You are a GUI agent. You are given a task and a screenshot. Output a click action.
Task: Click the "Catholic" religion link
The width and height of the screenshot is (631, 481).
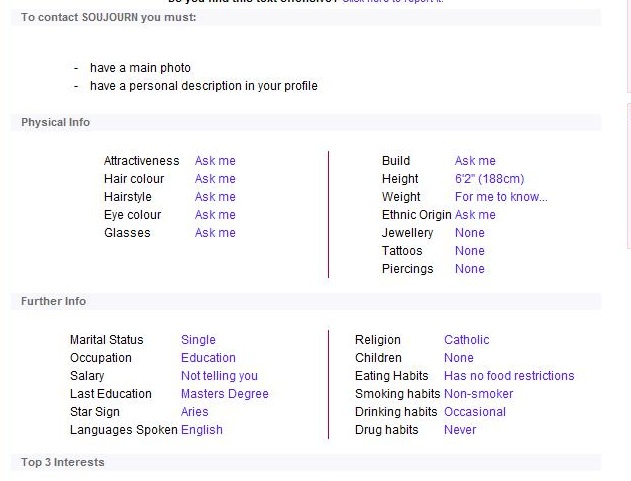click(x=466, y=340)
